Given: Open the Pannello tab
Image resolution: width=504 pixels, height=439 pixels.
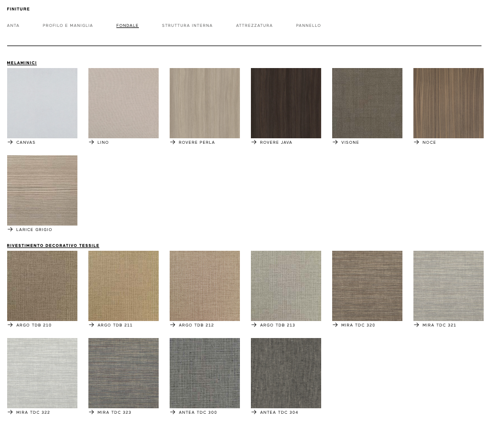Looking at the screenshot, I should (308, 26).
